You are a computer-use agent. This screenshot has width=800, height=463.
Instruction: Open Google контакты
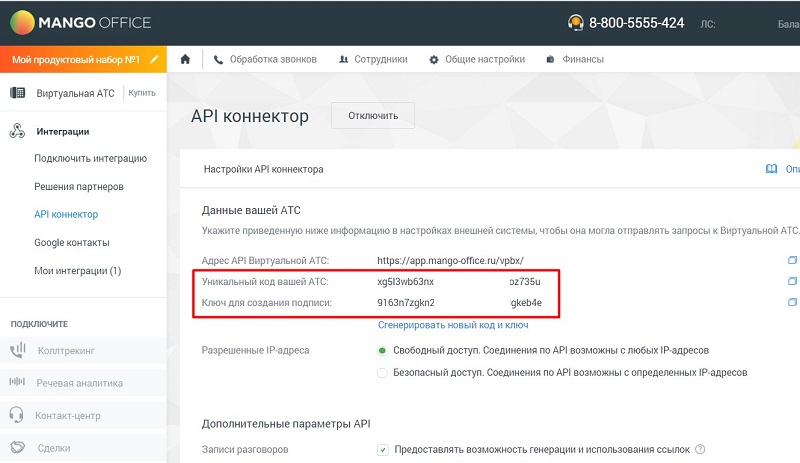(71, 242)
